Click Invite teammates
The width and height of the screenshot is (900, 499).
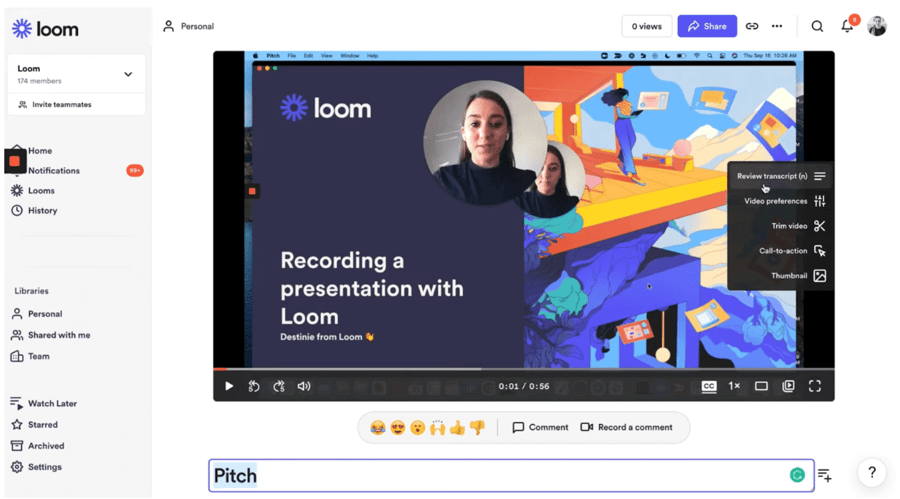click(55, 105)
